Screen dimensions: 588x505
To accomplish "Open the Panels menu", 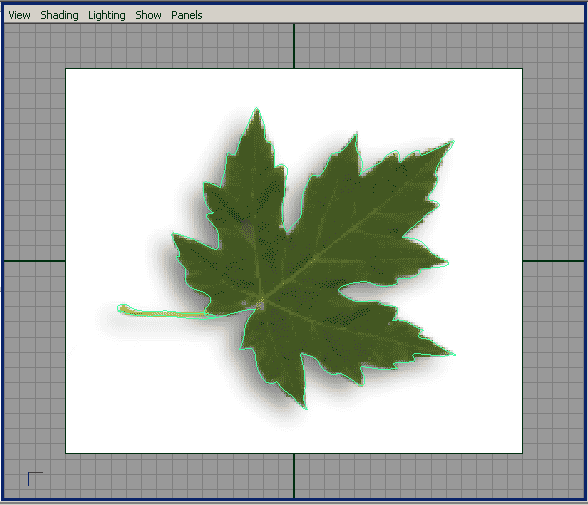I will pyautogui.click(x=187, y=15).
